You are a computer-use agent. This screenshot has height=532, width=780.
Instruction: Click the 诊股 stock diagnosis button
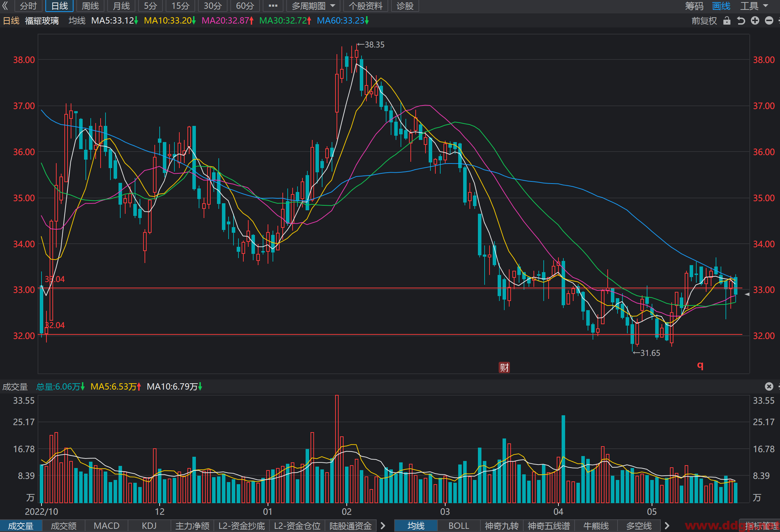pos(405,6)
